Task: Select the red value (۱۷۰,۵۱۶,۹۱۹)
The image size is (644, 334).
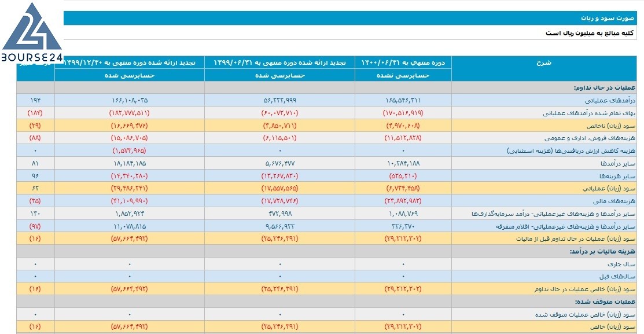Action: (403, 113)
